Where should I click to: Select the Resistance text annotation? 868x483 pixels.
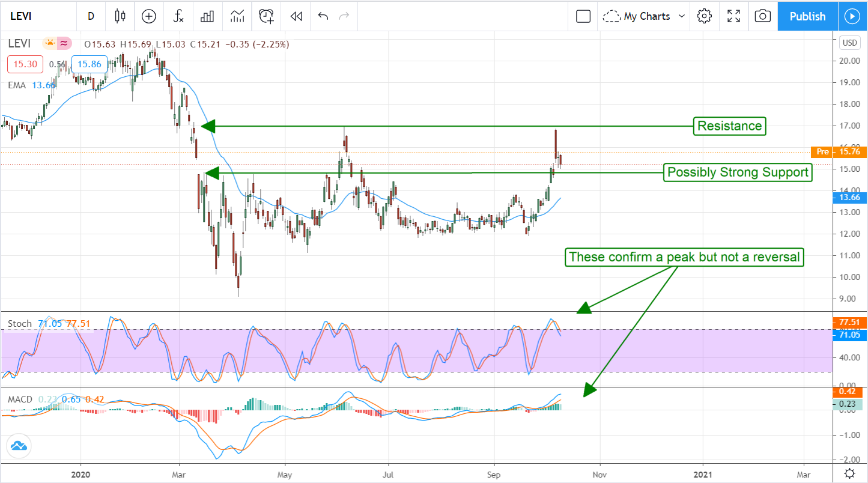729,126
